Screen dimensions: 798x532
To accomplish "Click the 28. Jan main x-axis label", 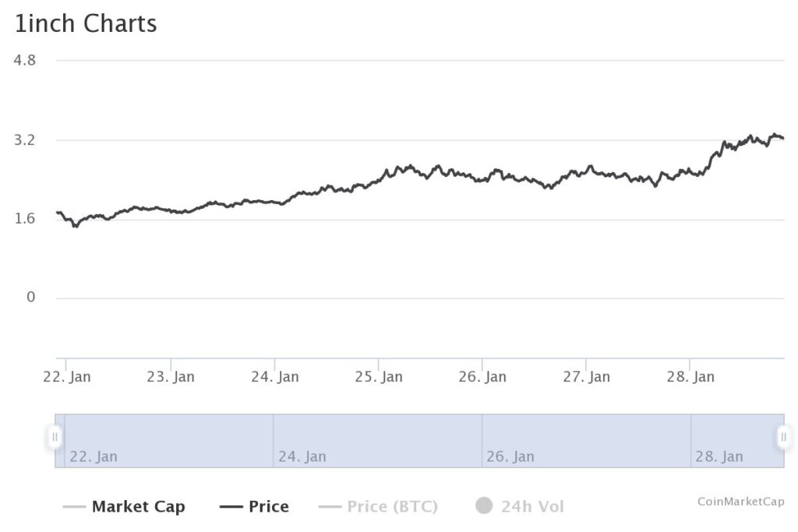I will (691, 377).
